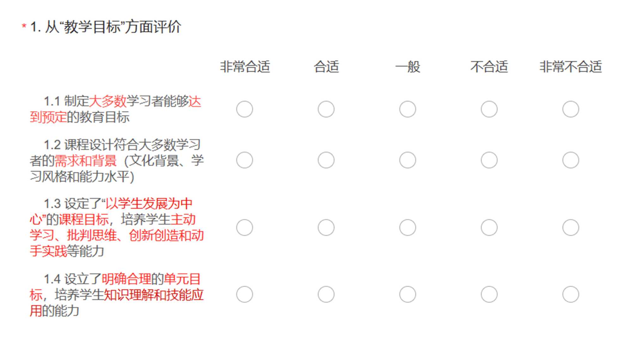The image size is (632, 364).
Task: Choose 合适 for item 1.4
Action: tap(326, 294)
